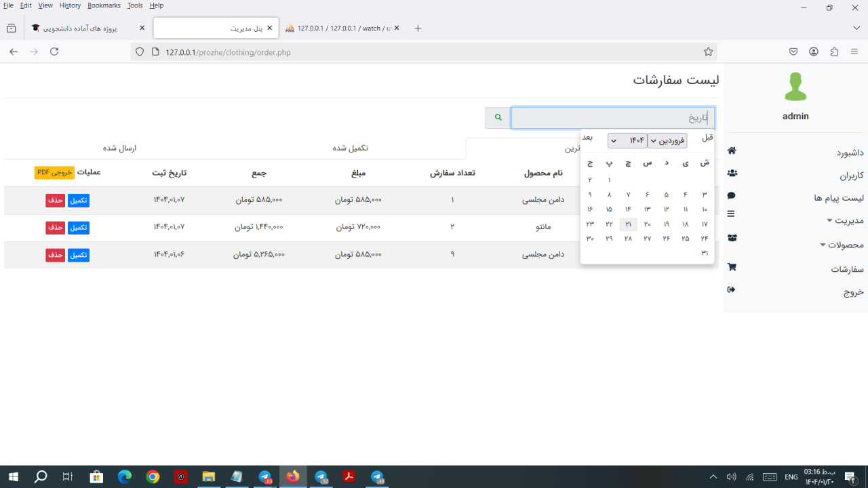Click the shield tracking protection icon
Image resolution: width=868 pixels, height=488 pixels.
click(x=140, y=52)
